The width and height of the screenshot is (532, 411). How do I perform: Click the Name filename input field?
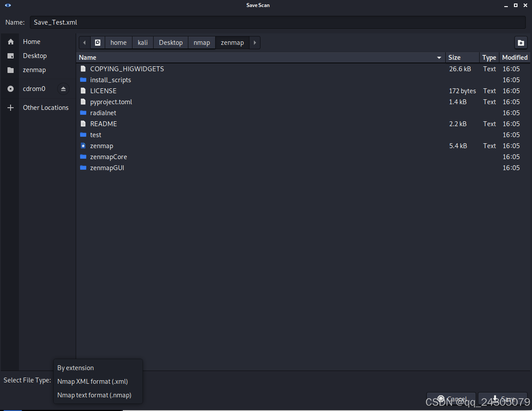click(x=278, y=22)
